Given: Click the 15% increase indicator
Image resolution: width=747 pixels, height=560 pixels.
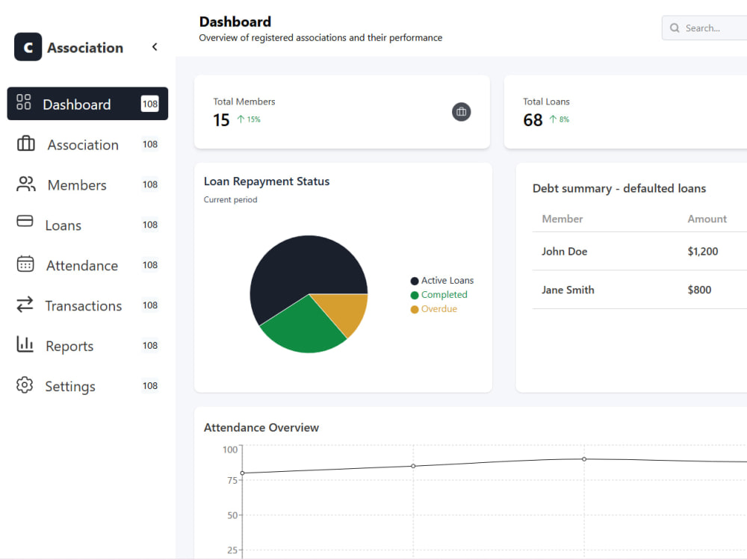Looking at the screenshot, I should coord(249,119).
